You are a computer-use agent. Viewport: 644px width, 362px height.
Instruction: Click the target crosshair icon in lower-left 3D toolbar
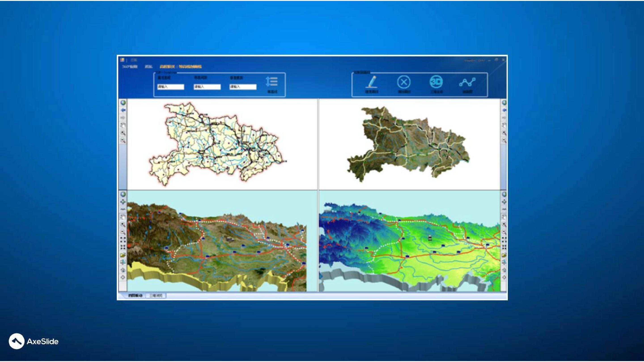123,277
